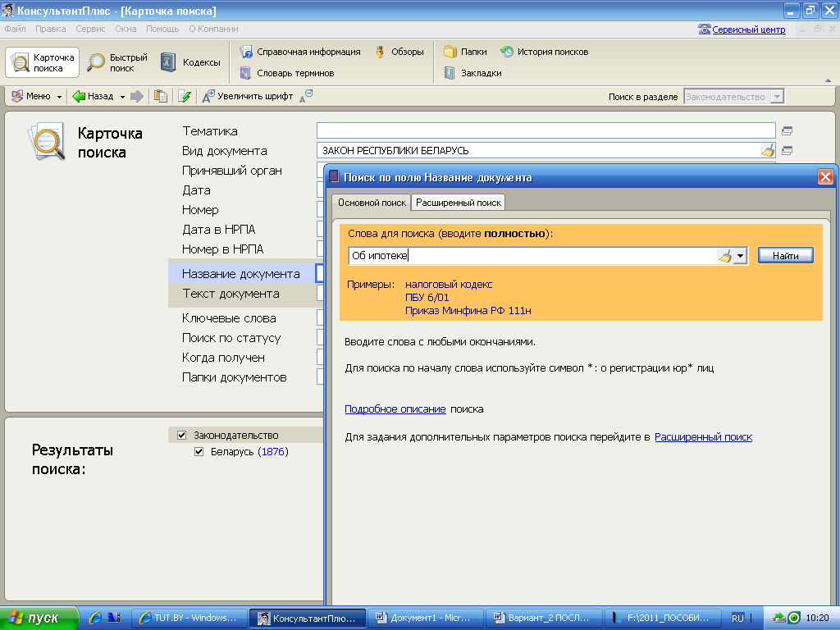Open the О Компании menu
This screenshot has height=630, width=840.
[213, 29]
